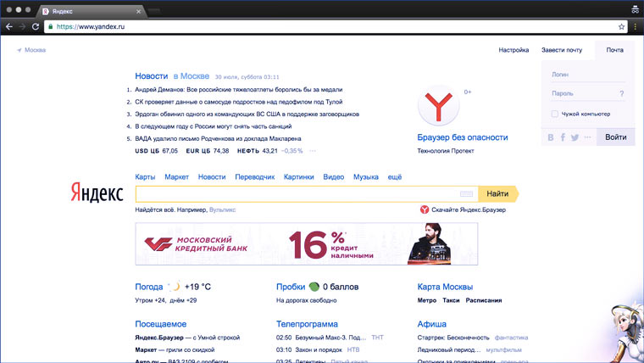Open Карта Москвы link

[445, 287]
